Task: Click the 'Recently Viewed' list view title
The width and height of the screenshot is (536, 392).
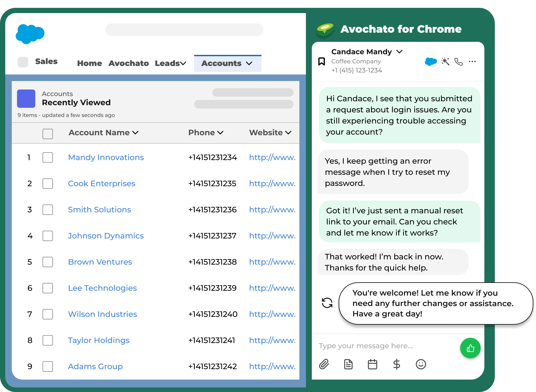Action: pyautogui.click(x=76, y=103)
